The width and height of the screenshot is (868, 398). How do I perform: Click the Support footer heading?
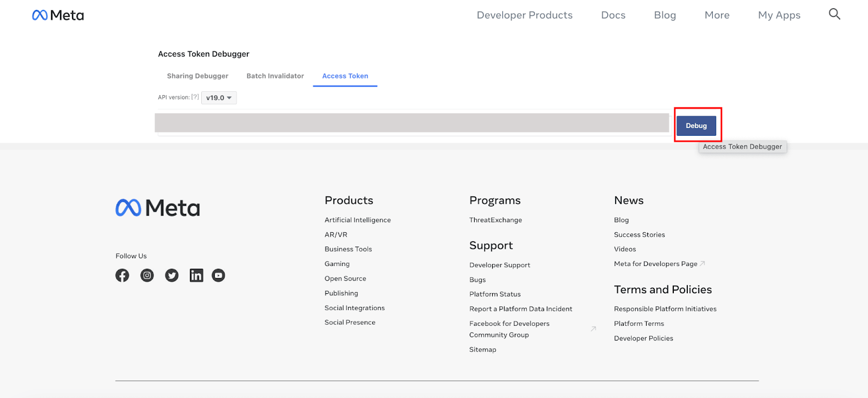coord(491,245)
